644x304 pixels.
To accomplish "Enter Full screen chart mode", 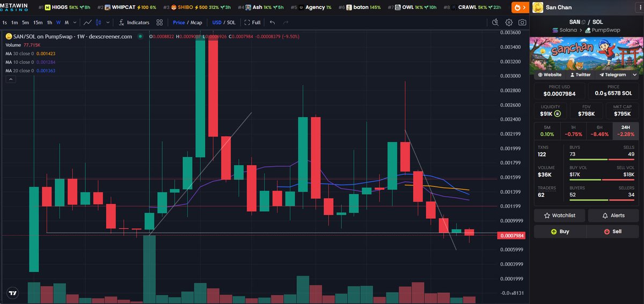I will [x=252, y=23].
